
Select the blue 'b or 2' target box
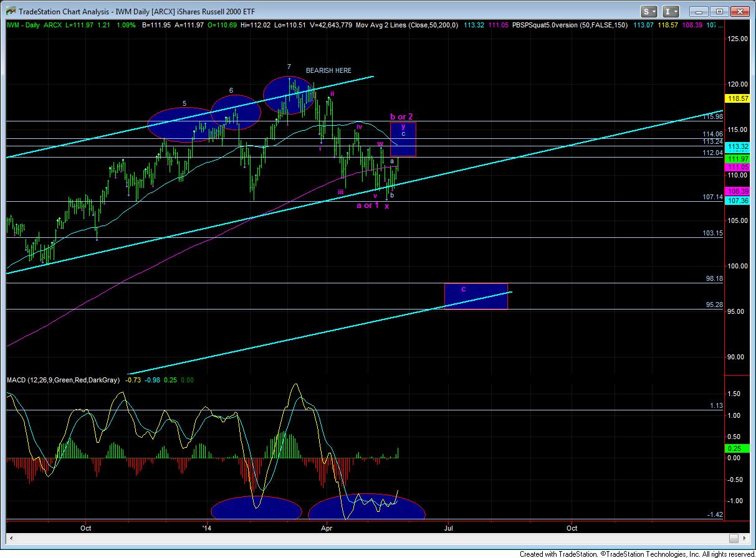click(x=403, y=139)
